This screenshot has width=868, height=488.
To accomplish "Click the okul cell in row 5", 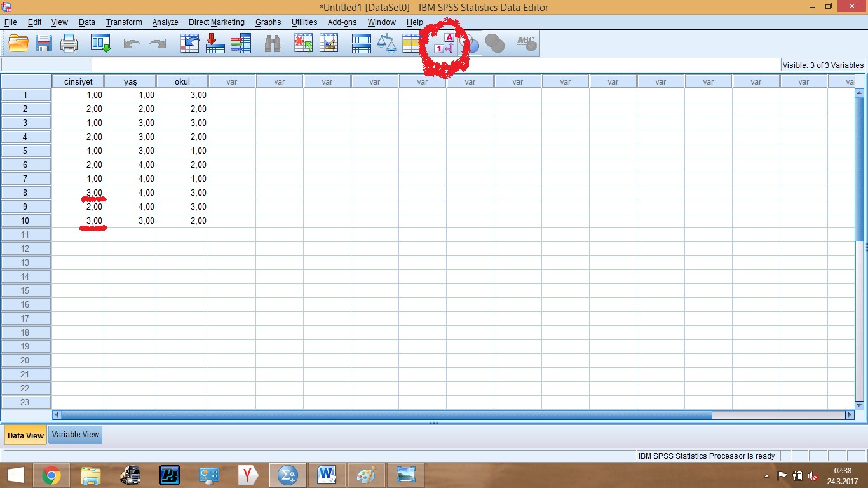I will (x=182, y=151).
